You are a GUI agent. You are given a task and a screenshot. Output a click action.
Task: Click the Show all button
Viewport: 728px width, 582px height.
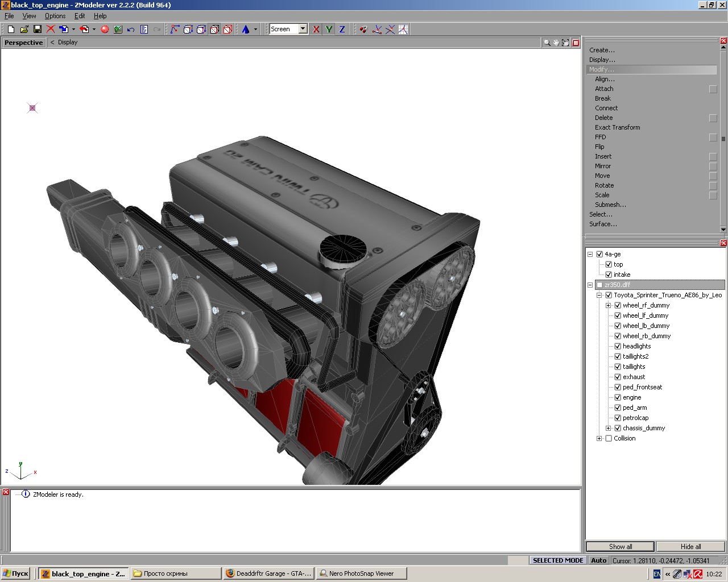[x=621, y=546]
